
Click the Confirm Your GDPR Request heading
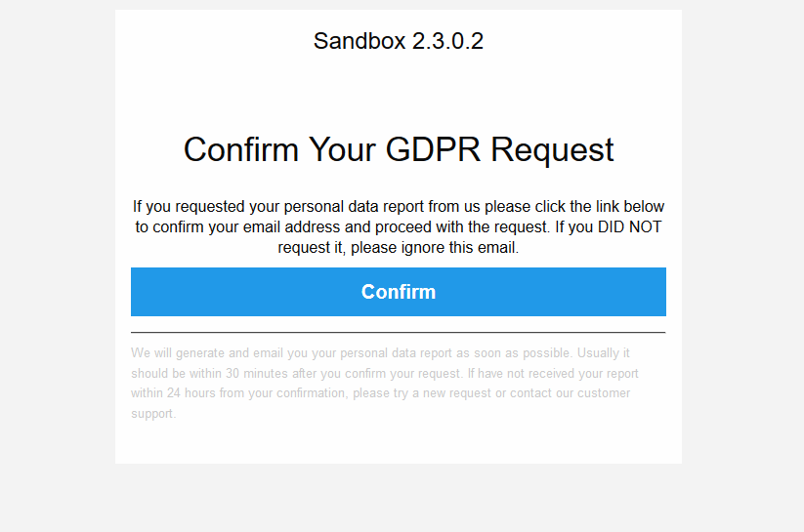[399, 149]
